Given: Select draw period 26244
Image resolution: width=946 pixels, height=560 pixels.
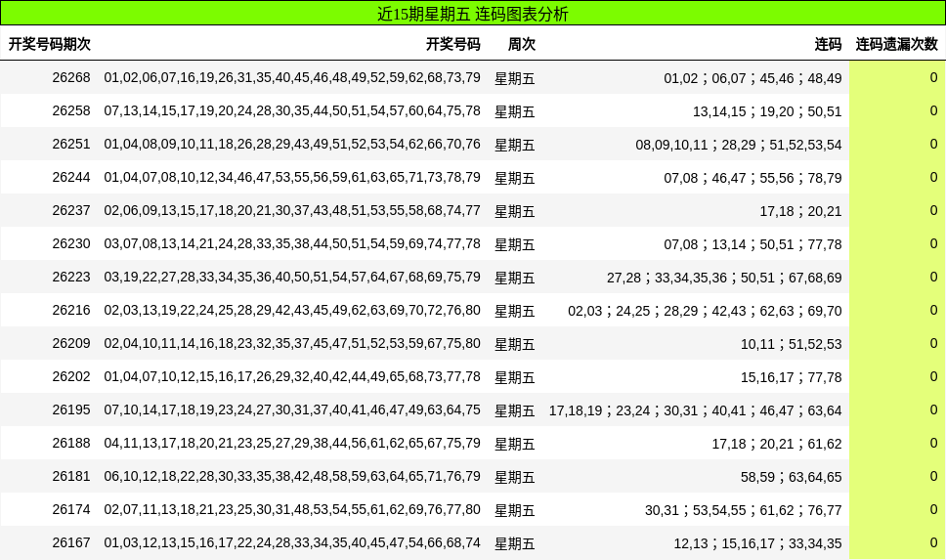Looking at the screenshot, I should [x=71, y=178].
